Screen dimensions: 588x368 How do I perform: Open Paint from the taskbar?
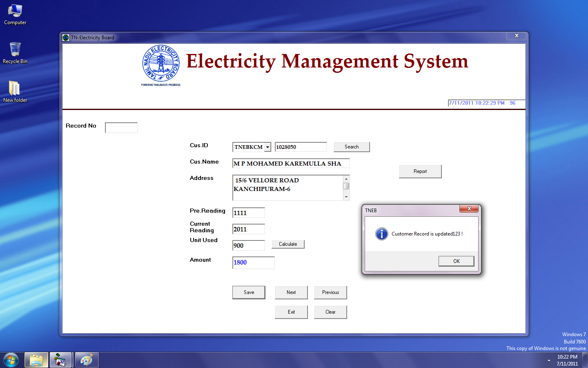pos(87,360)
